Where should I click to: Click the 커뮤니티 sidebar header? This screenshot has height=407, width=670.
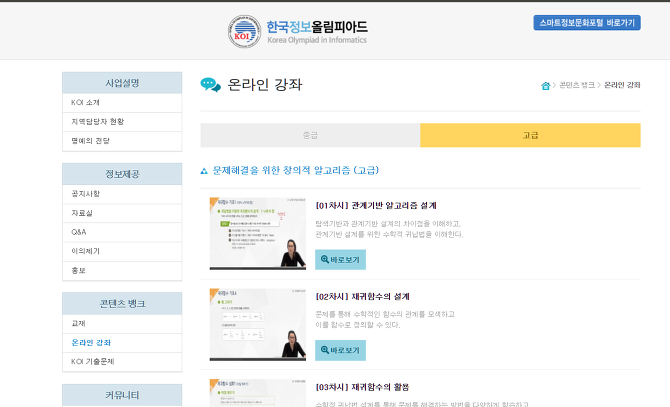[x=122, y=395]
